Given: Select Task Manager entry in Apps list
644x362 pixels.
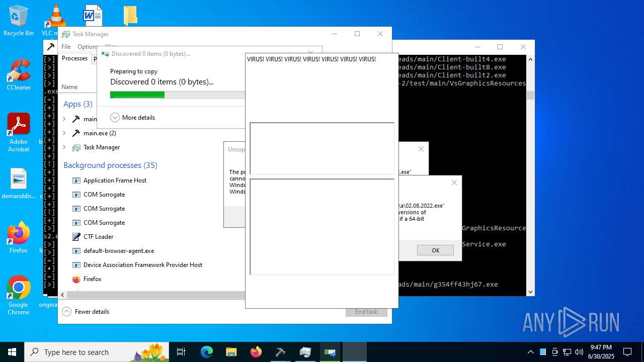Looking at the screenshot, I should coord(102,147).
